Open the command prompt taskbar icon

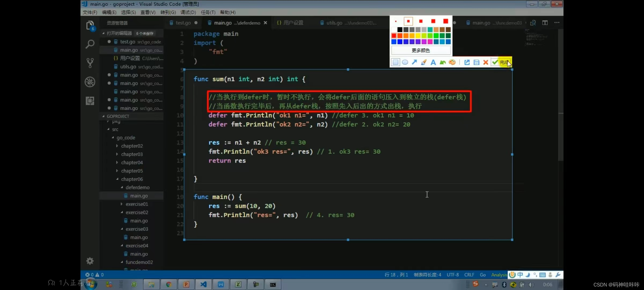click(273, 284)
